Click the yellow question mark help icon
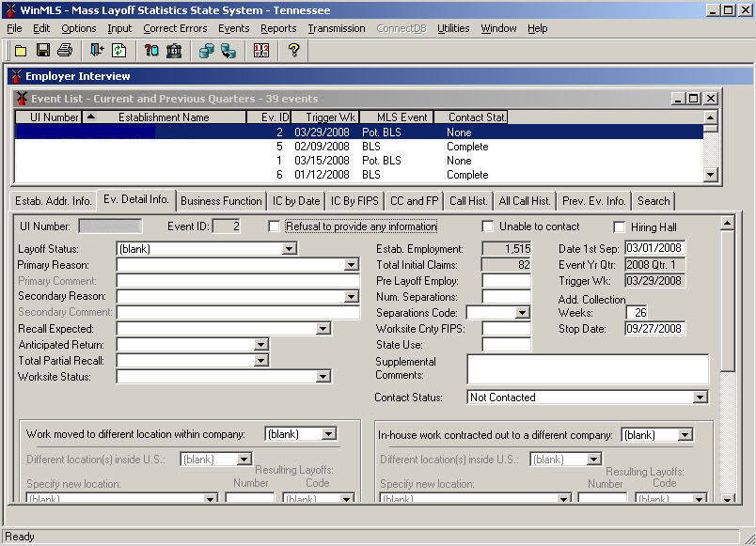 point(294,51)
